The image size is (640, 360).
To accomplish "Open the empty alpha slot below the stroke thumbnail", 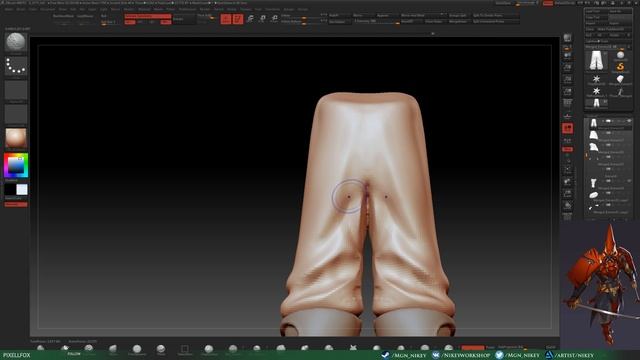I will [x=16, y=90].
